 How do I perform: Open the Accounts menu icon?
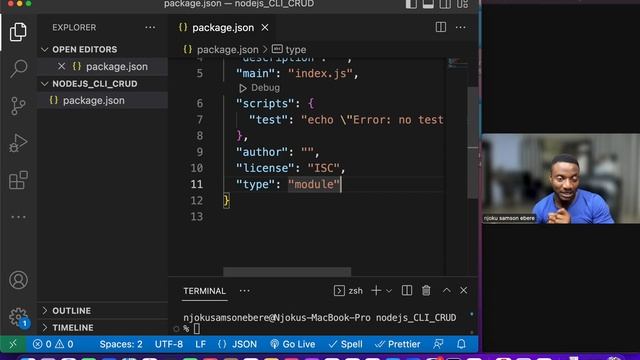[18, 280]
